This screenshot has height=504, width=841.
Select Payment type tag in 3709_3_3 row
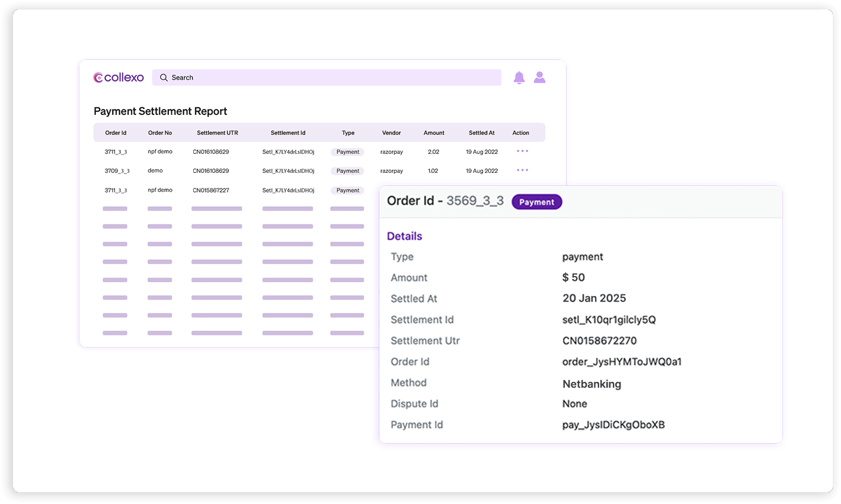pyautogui.click(x=347, y=171)
